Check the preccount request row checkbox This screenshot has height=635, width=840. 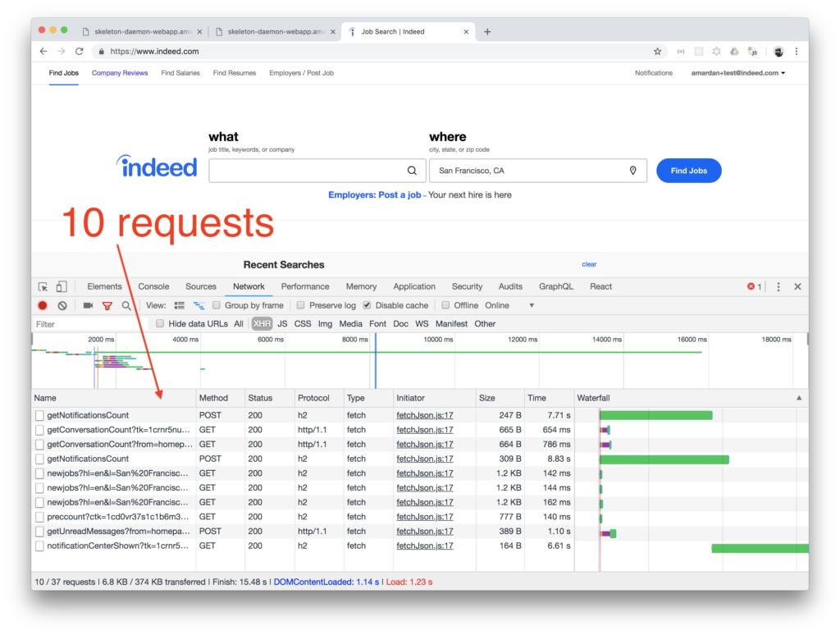coord(39,517)
